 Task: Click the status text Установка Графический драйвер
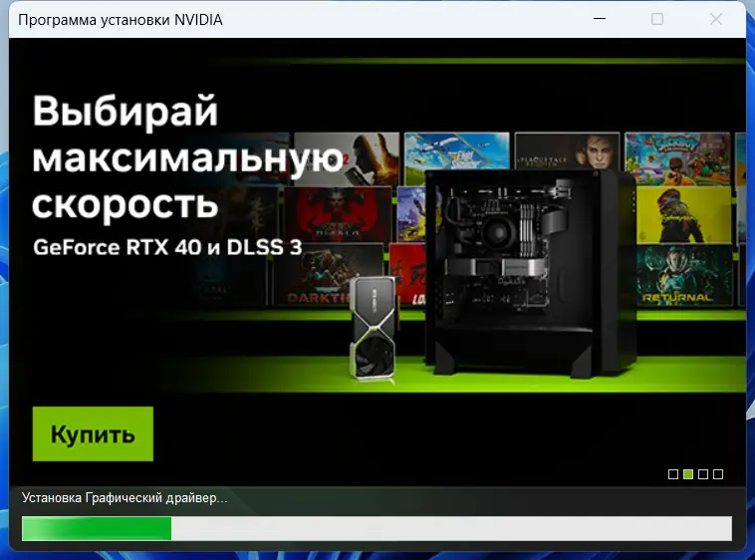[x=125, y=498]
